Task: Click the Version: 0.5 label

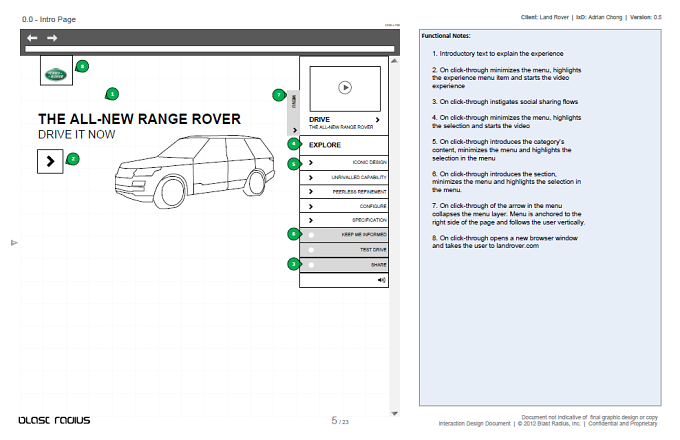Action: pyautogui.click(x=646, y=17)
